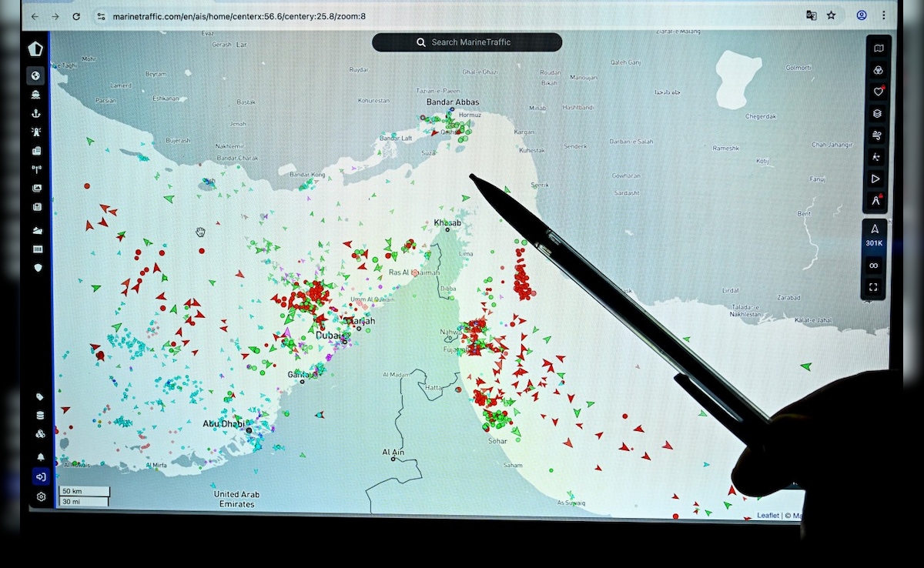Open the map type selector
The width and height of the screenshot is (924, 568).
[878, 48]
